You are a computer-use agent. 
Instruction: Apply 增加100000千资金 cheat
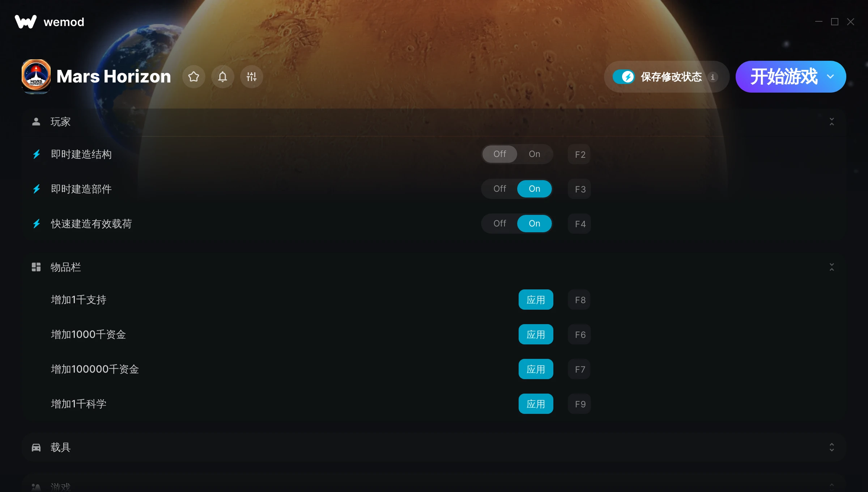(x=536, y=369)
